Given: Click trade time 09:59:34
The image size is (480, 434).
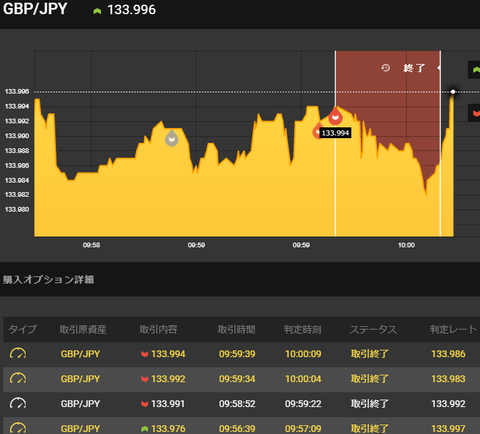Looking at the screenshot, I should pyautogui.click(x=237, y=379).
